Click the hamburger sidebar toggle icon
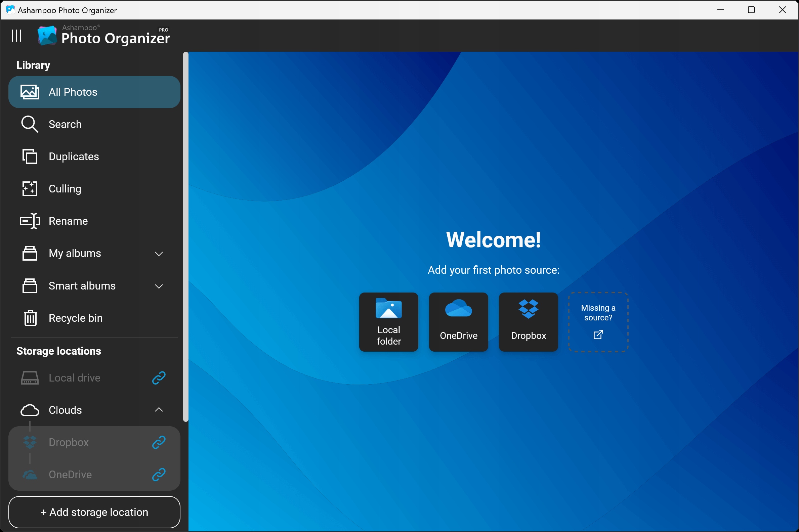Screen dimensions: 799x532 [x=16, y=36]
